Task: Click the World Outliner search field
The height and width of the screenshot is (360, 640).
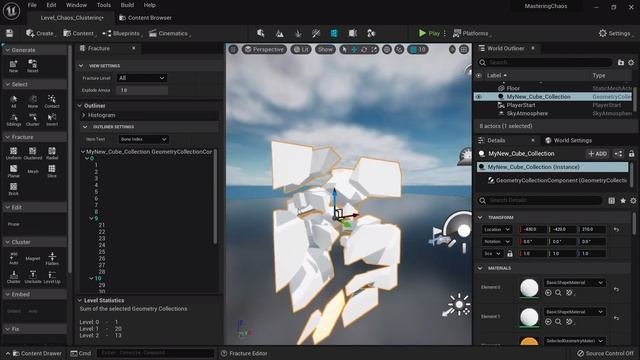Action: [545, 62]
